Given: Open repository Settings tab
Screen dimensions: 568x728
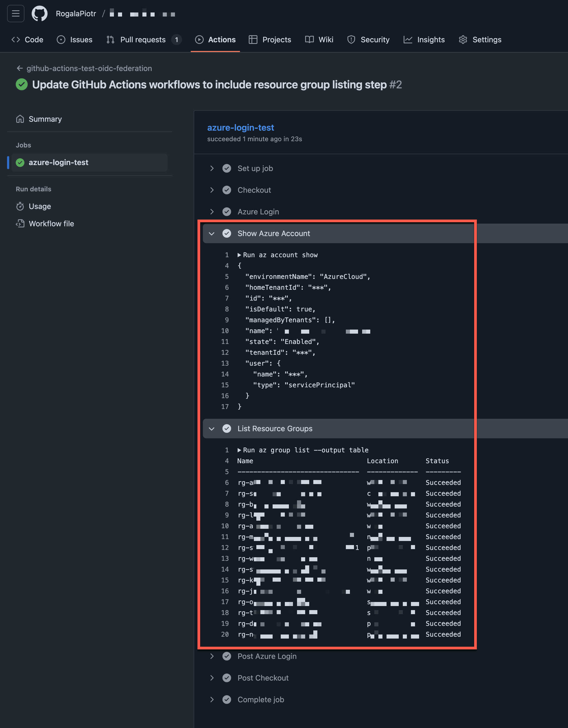Looking at the screenshot, I should pyautogui.click(x=480, y=40).
